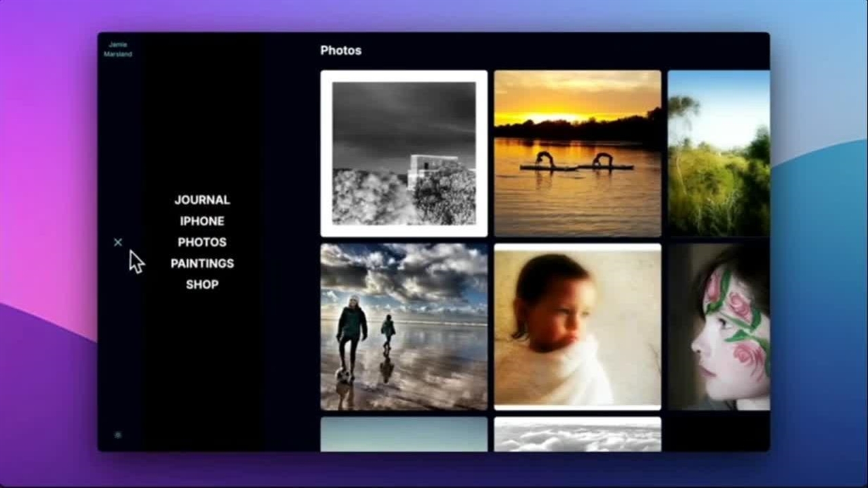
Task: Navigate to the PAINTINGS section
Action: coord(202,263)
